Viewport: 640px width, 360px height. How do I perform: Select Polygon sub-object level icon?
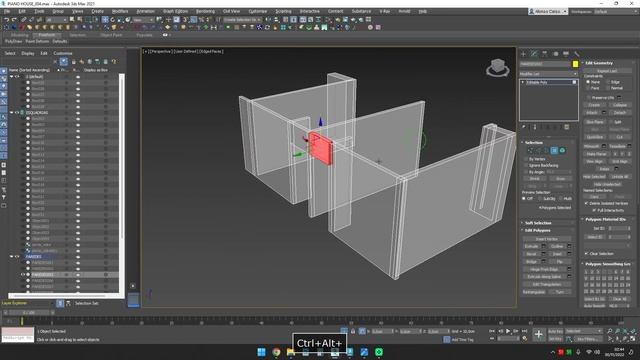[x=554, y=151]
